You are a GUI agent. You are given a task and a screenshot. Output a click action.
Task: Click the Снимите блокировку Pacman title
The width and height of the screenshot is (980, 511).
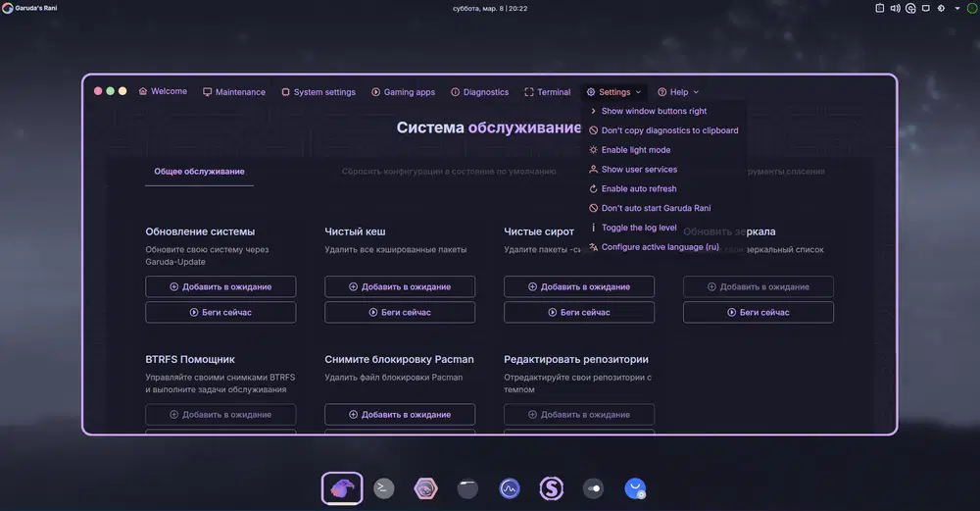click(400, 359)
